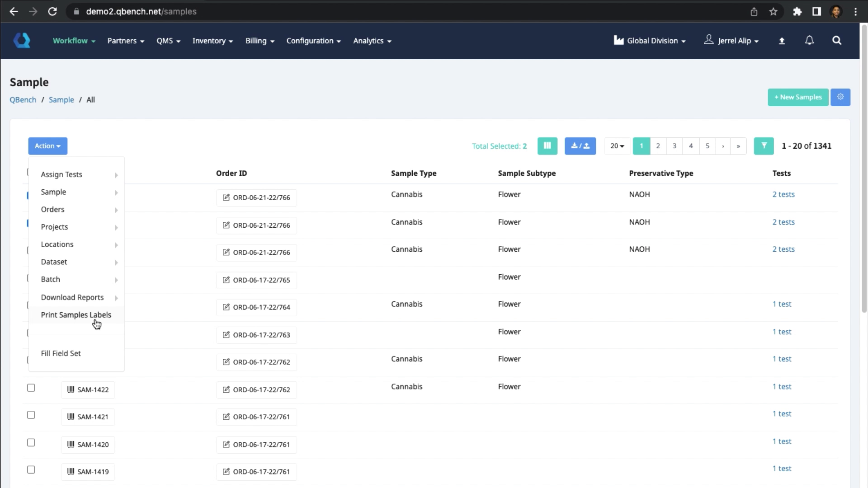Click barcode icon for SAM-1422
Viewport: 868px width, 488px height.
pos(71,389)
